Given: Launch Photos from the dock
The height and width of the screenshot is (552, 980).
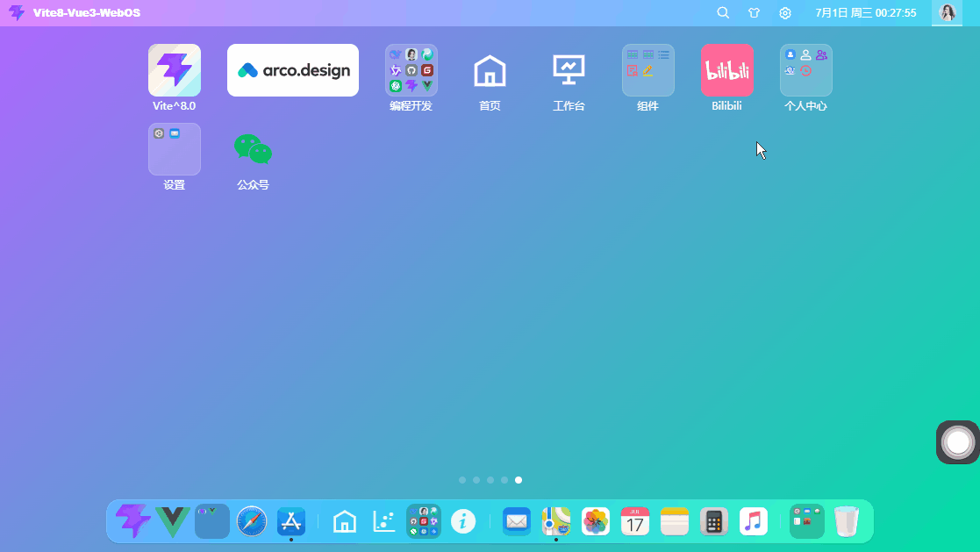Looking at the screenshot, I should 596,520.
